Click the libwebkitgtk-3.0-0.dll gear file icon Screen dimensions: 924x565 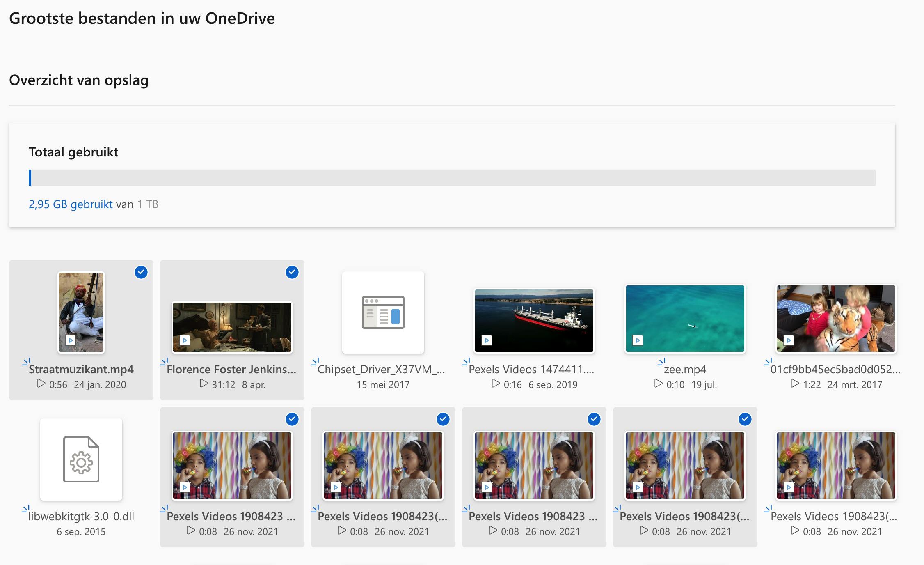point(81,459)
